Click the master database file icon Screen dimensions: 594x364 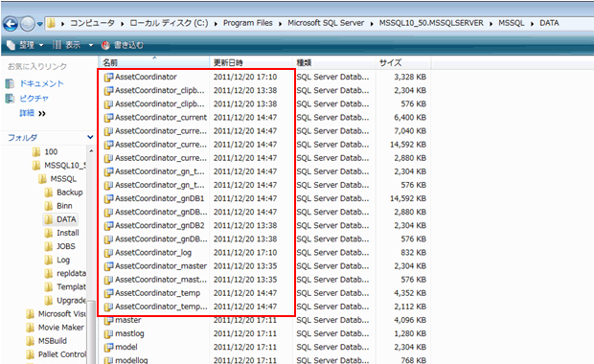click(x=108, y=320)
